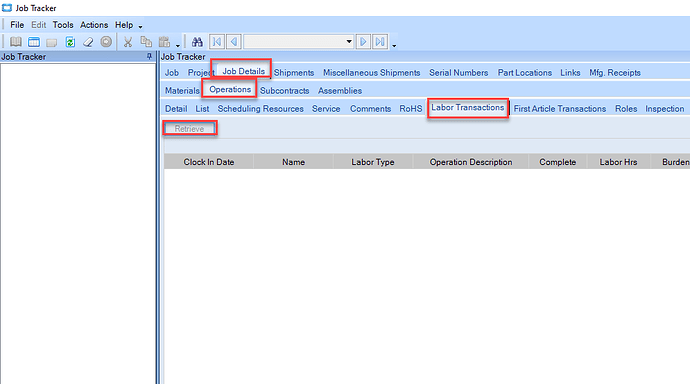The image size is (690, 384).
Task: Click the Copy icon in toolbar
Action: [x=146, y=42]
